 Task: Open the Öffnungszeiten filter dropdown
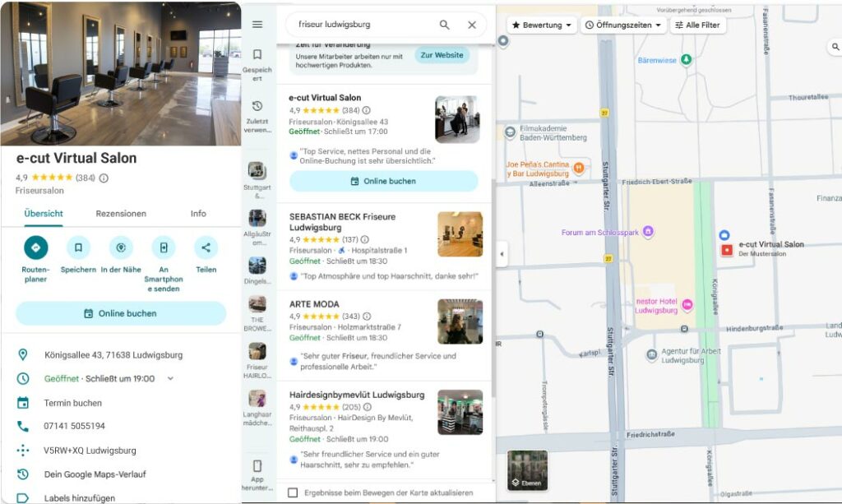(x=623, y=25)
